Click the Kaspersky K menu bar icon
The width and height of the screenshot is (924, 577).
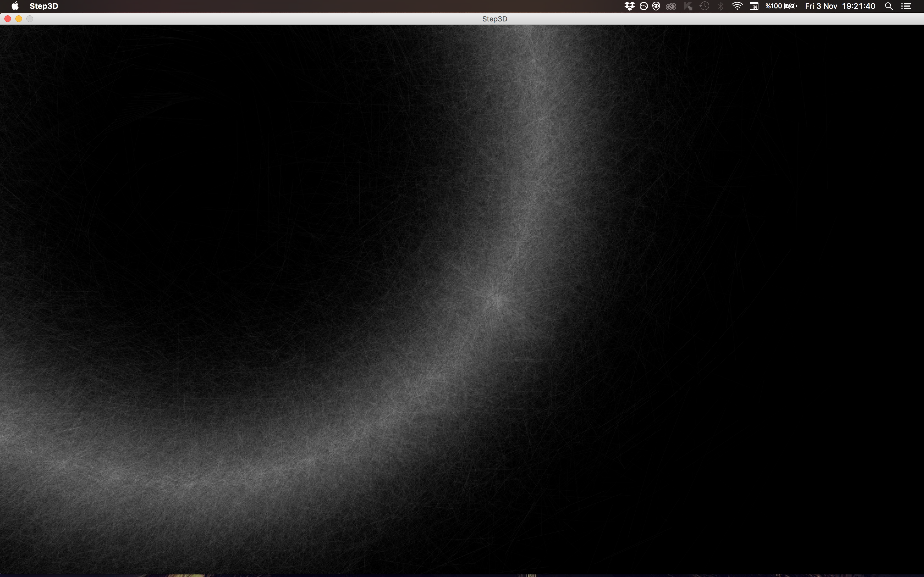click(688, 6)
